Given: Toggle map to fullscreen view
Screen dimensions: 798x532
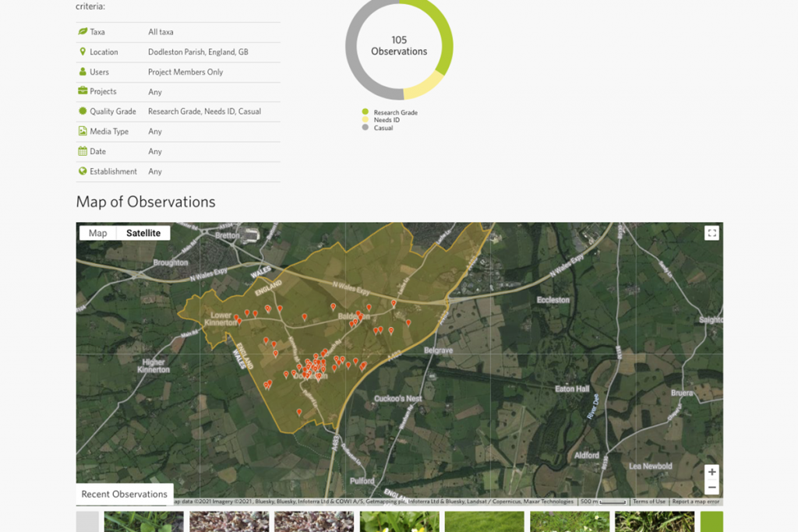Looking at the screenshot, I should (x=711, y=233).
